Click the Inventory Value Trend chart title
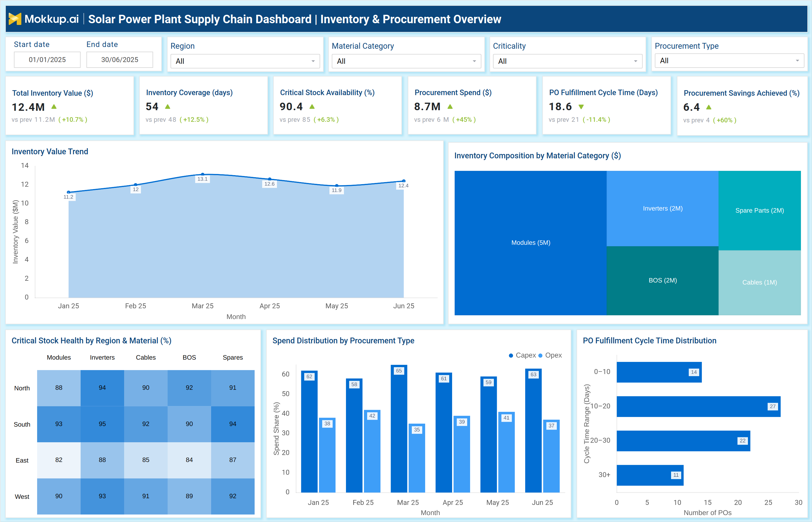 pyautogui.click(x=50, y=151)
